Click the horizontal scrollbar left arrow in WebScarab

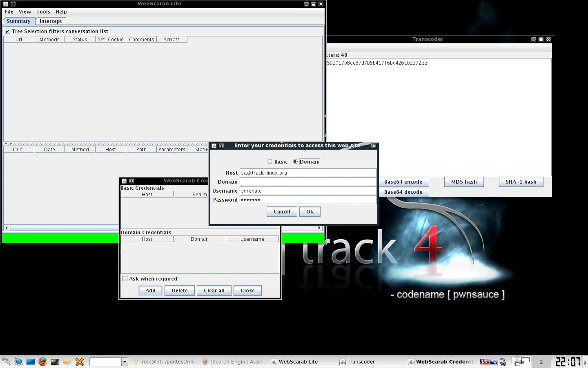tap(7, 228)
